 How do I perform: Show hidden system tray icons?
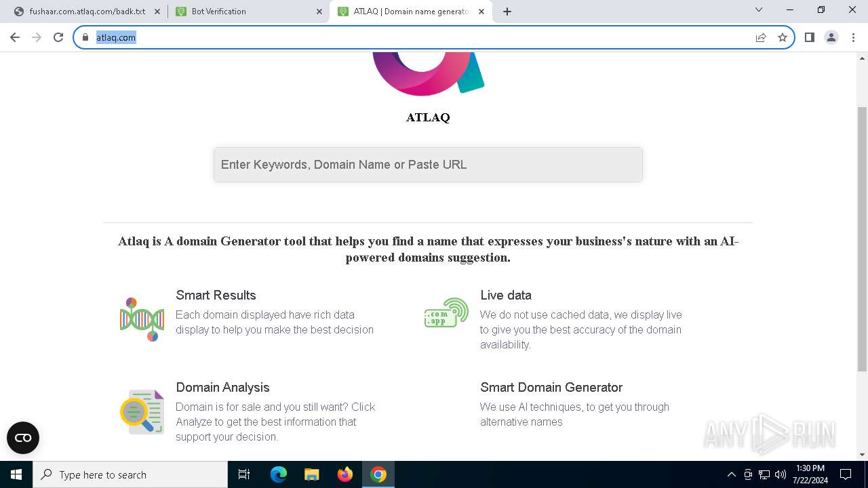[731, 474]
